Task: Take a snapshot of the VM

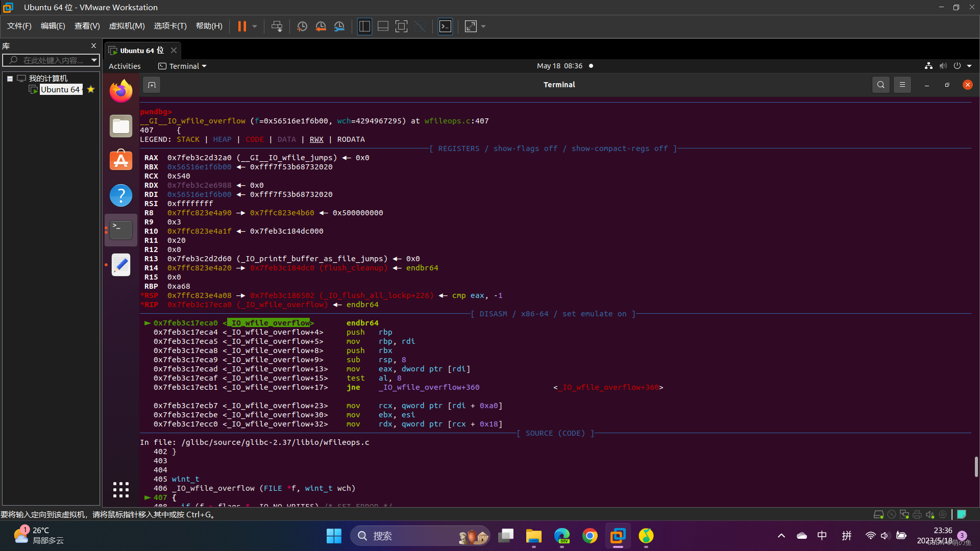Action: 302,26
